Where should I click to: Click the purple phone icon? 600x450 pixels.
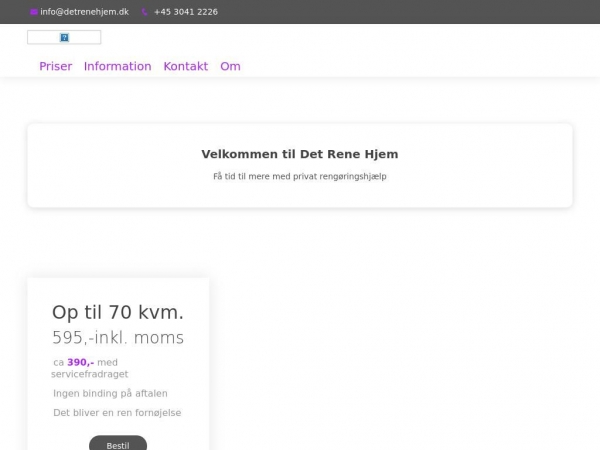(144, 12)
